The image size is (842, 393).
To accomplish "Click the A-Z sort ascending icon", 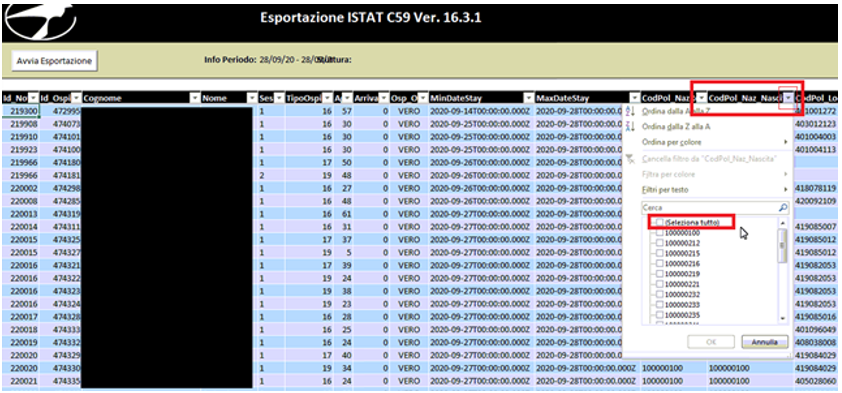I will [x=630, y=111].
